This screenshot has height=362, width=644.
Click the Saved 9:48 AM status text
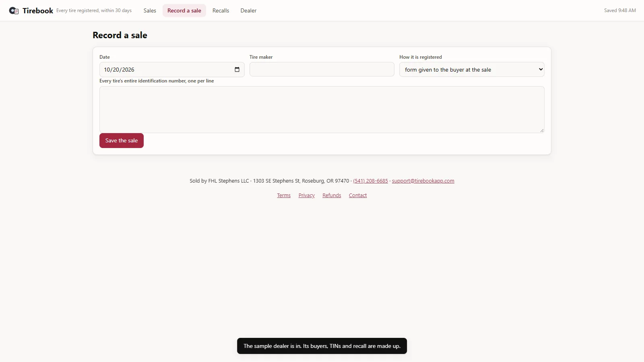point(620,10)
